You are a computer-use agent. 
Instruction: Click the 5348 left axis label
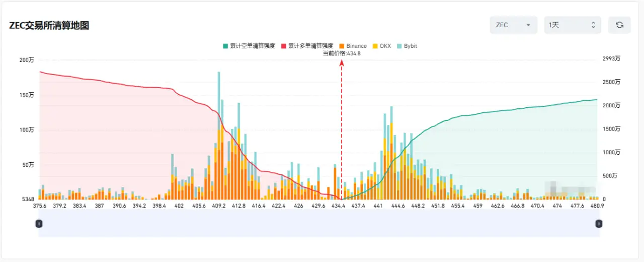pos(27,200)
